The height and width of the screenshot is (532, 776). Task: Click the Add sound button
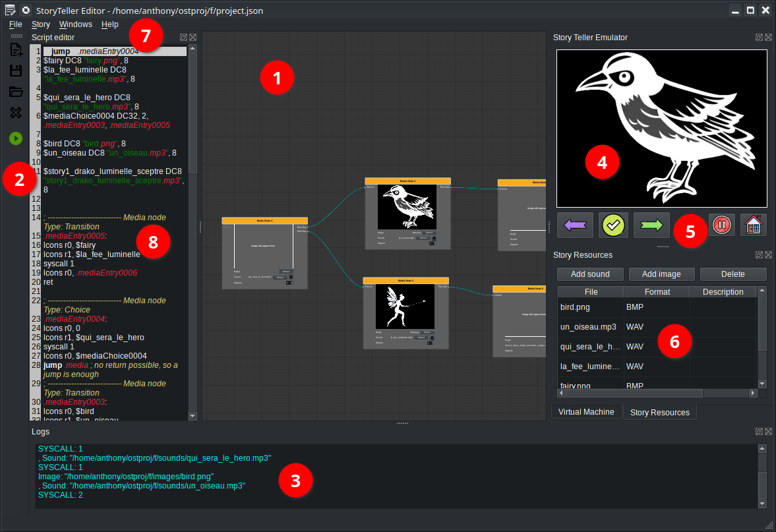pyautogui.click(x=589, y=274)
